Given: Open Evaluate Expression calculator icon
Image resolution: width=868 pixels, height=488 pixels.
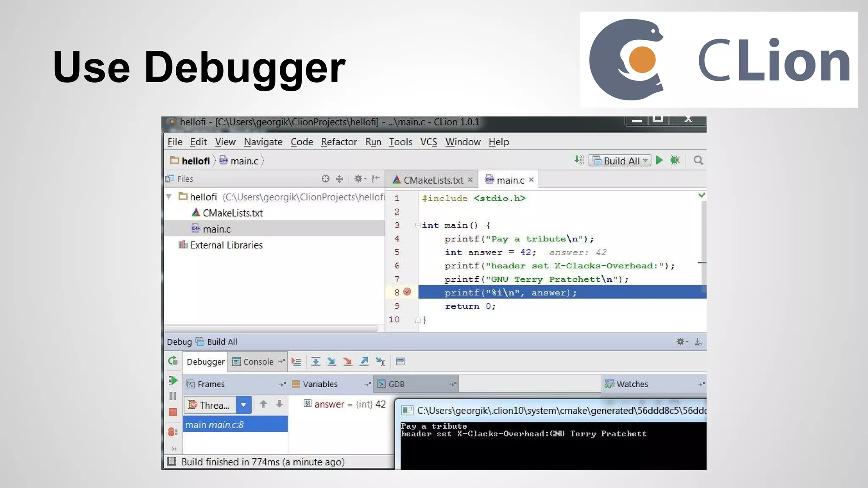Looking at the screenshot, I should 400,361.
